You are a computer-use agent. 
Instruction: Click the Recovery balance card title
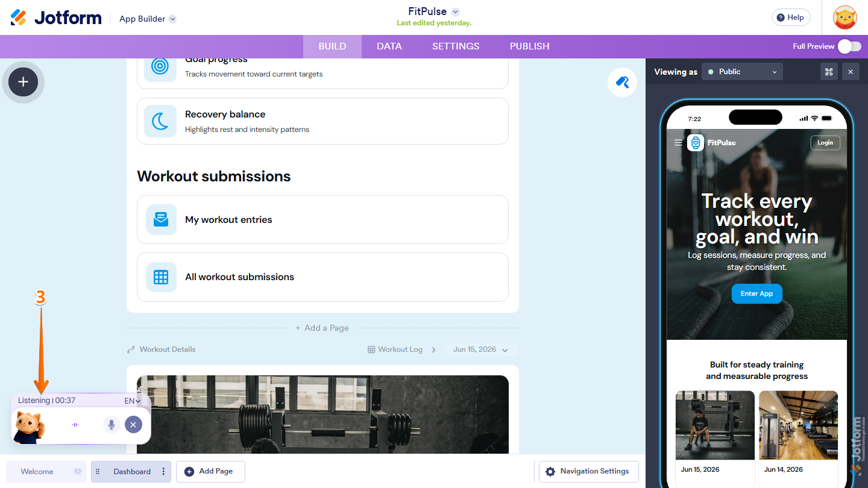click(x=225, y=114)
